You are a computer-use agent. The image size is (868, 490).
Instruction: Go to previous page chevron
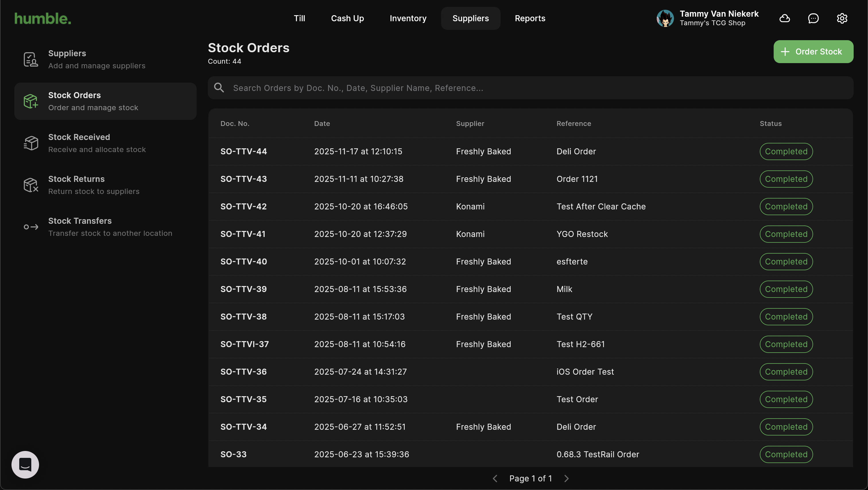(495, 479)
